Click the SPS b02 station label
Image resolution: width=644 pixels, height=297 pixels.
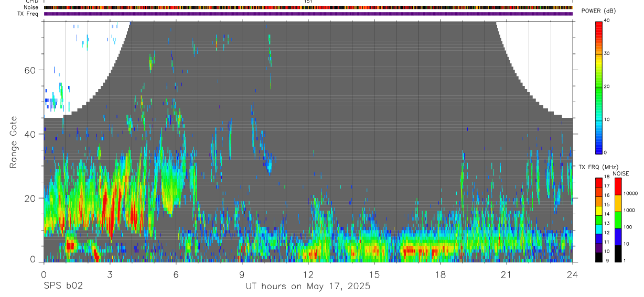coord(63,286)
